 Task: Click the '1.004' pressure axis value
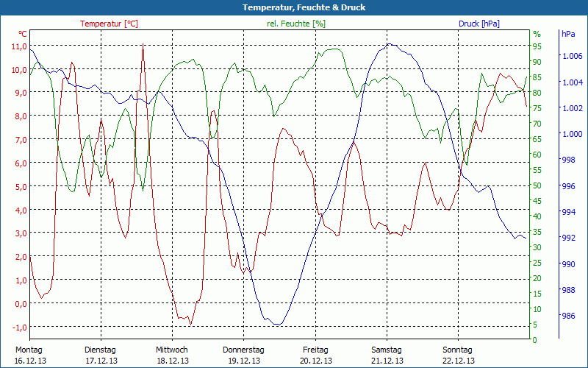tap(573, 82)
